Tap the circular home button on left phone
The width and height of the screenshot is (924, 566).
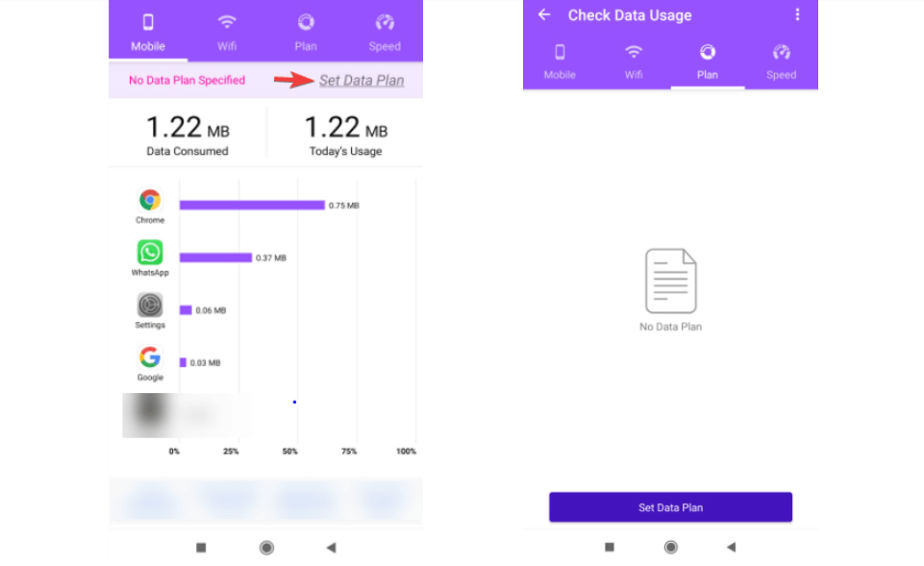click(266, 548)
